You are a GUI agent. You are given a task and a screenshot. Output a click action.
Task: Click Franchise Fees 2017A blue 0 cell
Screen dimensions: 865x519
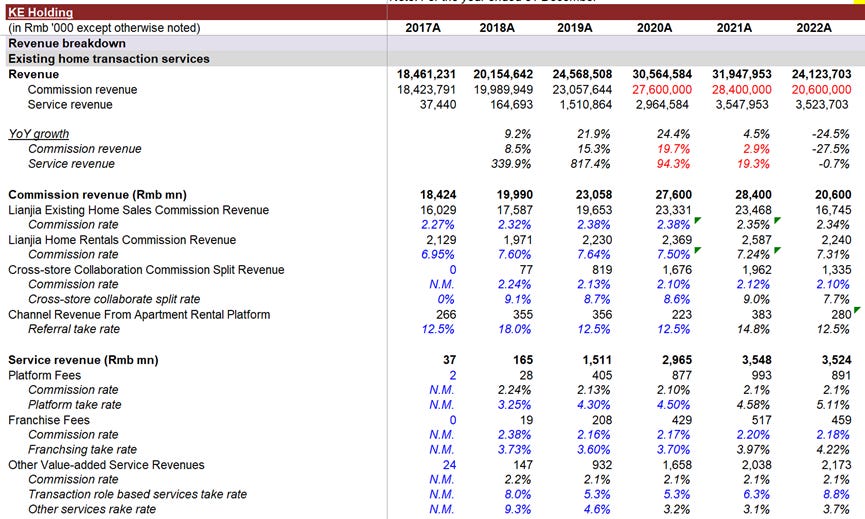(452, 420)
